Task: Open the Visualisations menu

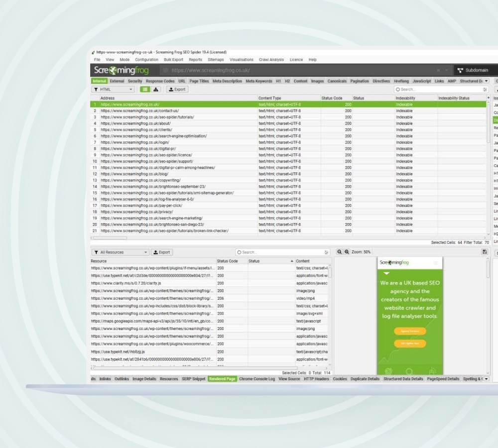Action: [242, 60]
